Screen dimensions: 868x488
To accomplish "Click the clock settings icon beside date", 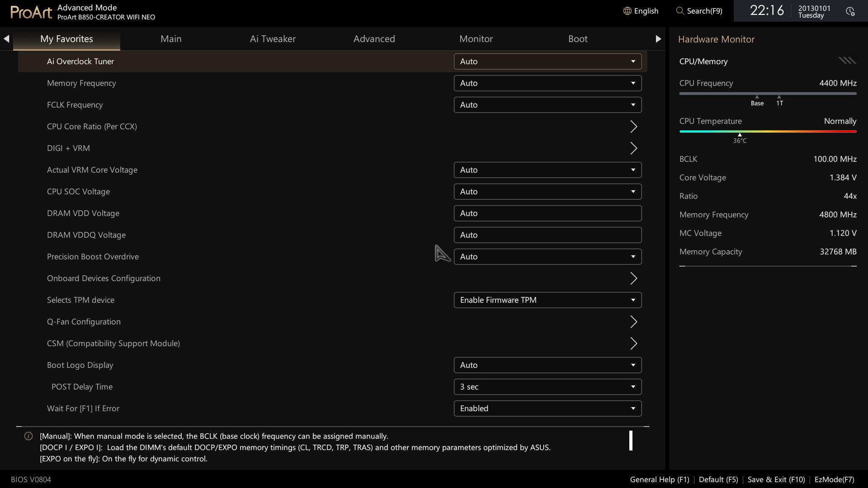I will tap(850, 11).
